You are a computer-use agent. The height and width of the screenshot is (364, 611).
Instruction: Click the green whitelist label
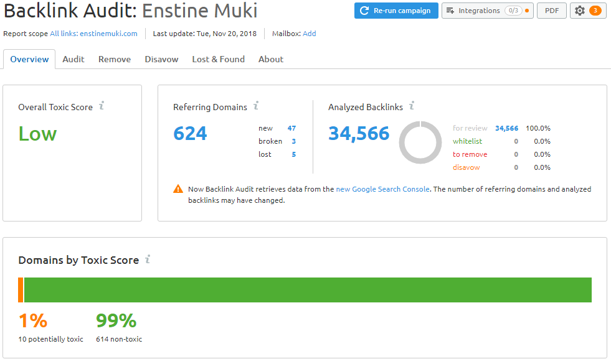(x=467, y=141)
